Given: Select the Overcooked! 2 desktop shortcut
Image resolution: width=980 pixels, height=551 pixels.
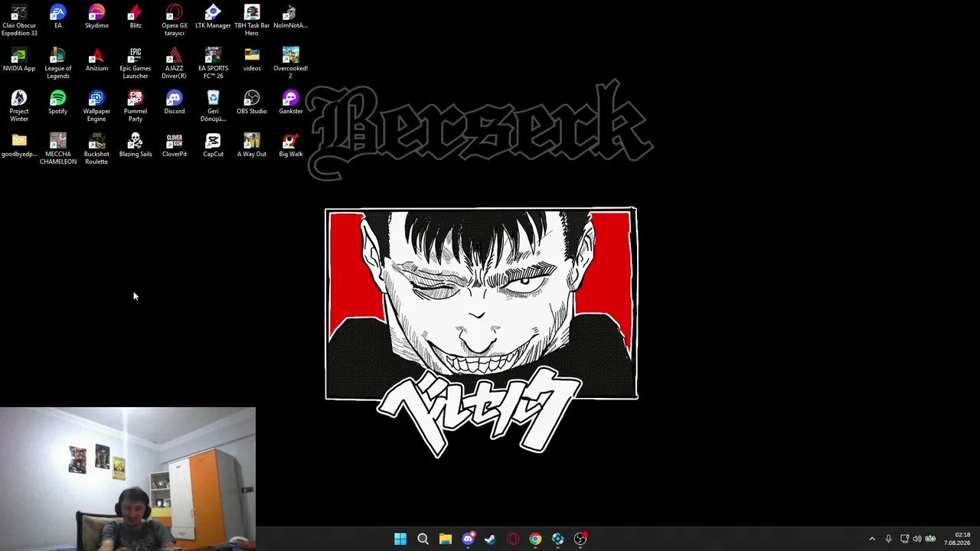Looking at the screenshot, I should (291, 64).
